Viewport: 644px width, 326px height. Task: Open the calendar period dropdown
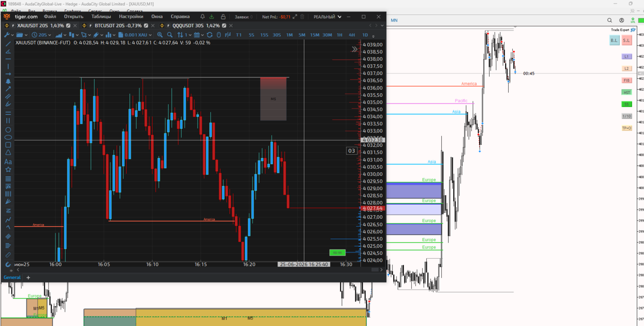pos(199,35)
